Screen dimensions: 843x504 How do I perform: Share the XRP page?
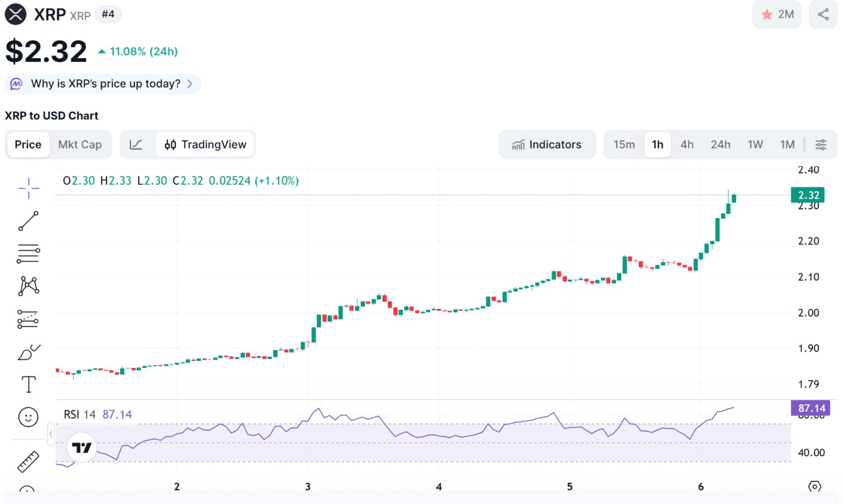[823, 15]
